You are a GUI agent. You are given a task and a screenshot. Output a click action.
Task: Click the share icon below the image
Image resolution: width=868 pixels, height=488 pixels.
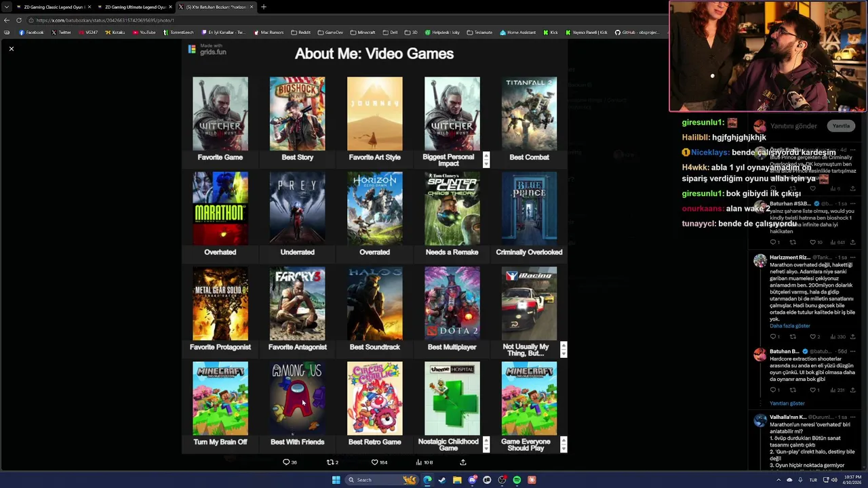463,462
